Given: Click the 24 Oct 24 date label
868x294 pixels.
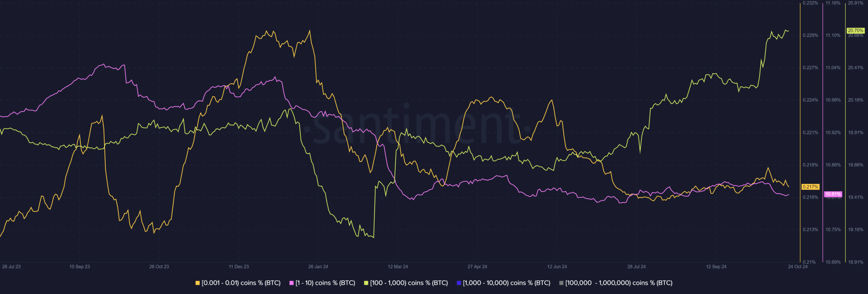Looking at the screenshot, I should 798,267.
